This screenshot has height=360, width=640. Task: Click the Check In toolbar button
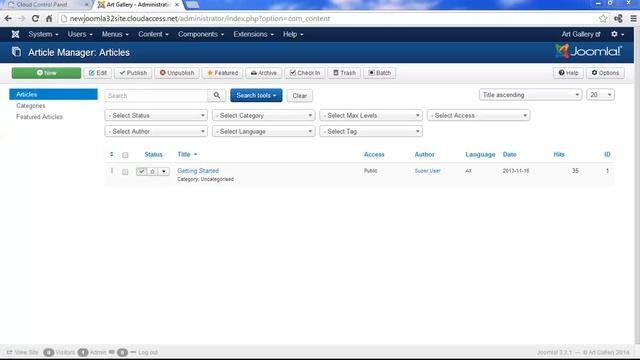[305, 73]
